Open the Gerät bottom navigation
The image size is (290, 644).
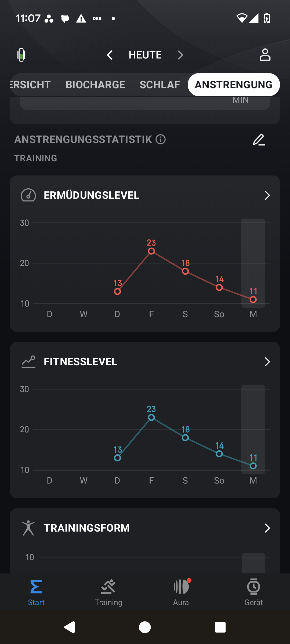253,592
